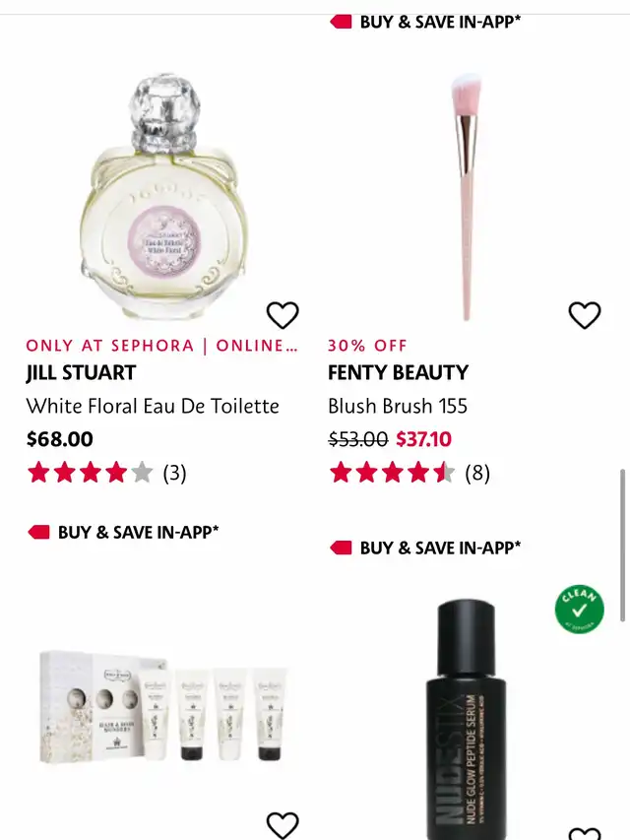
Task: Open White Floral Eau De Toilette link
Action: coord(153,406)
